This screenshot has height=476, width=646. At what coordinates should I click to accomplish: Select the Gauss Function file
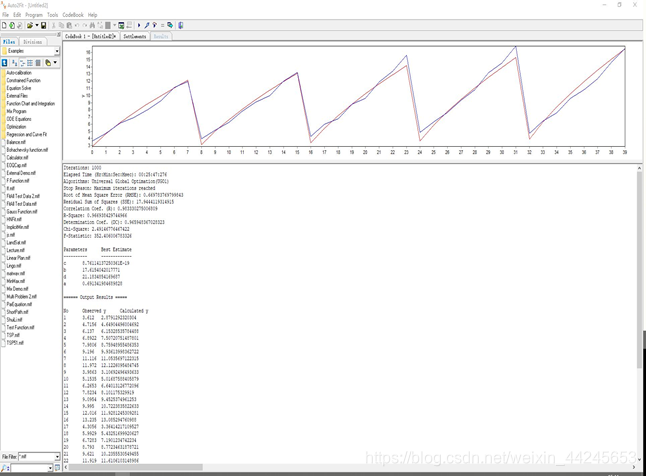(x=22, y=212)
